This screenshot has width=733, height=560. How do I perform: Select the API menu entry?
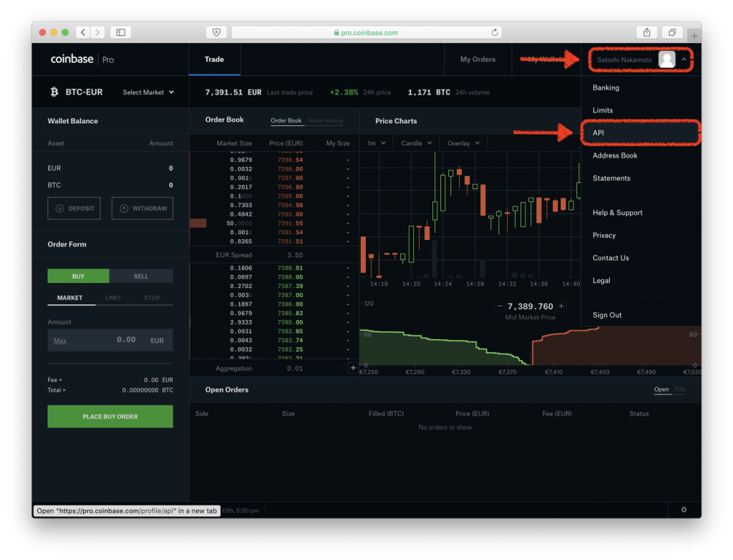[599, 133]
